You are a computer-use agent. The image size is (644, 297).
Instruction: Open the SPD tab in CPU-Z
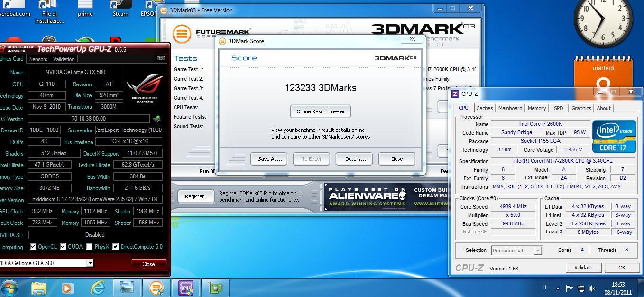tap(559, 108)
